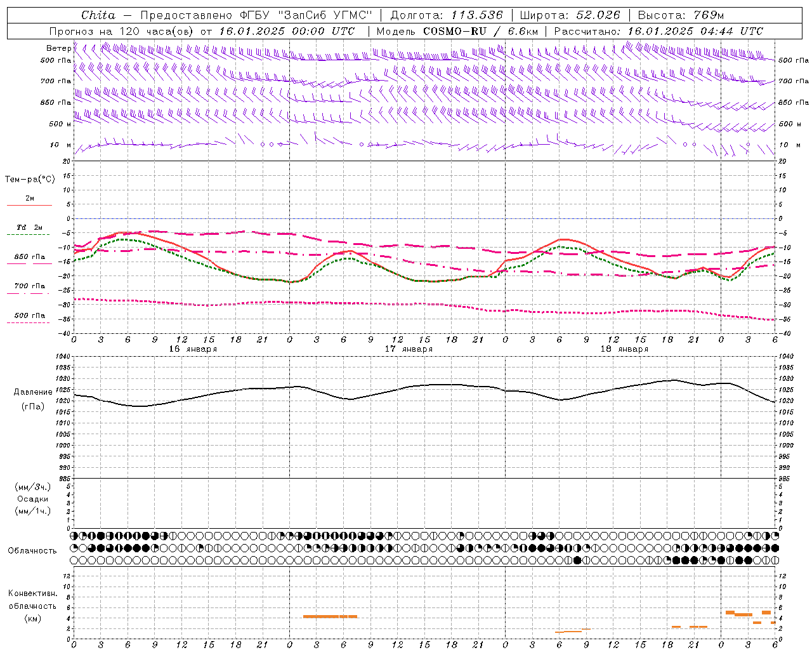Click the "1040" value on the left pressure axis
Image resolution: width=812 pixels, height=650 pixels.
click(x=62, y=357)
